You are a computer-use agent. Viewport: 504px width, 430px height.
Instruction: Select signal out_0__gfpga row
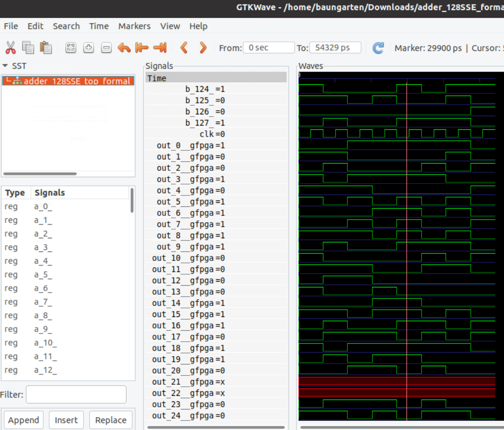click(x=216, y=145)
